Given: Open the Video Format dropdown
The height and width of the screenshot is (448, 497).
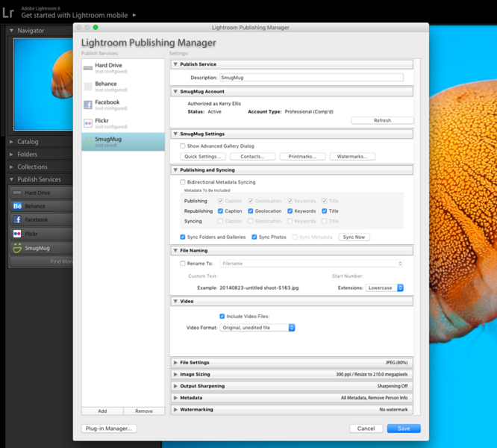Looking at the screenshot, I should tap(257, 328).
